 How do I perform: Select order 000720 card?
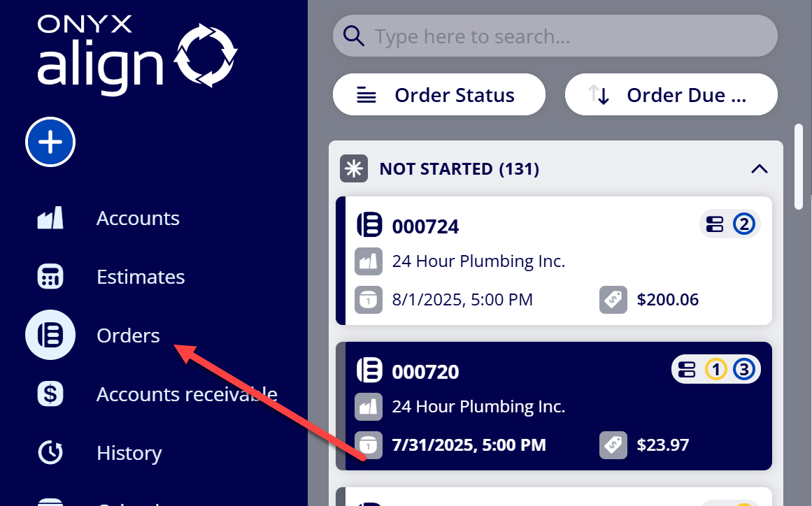click(554, 406)
